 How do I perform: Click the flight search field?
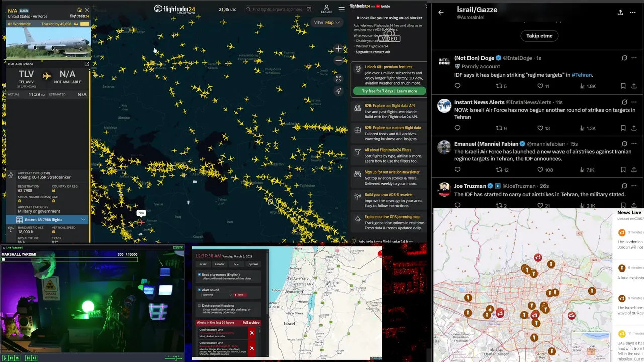(x=279, y=9)
